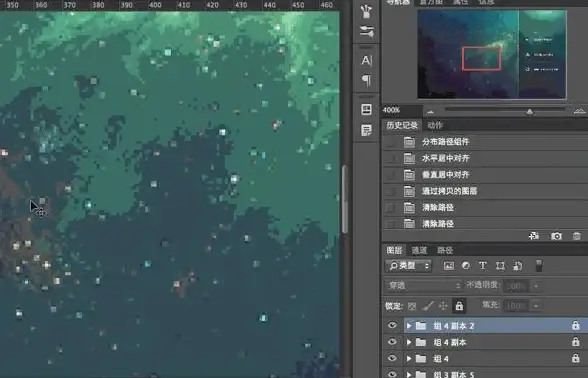Click folder icon of 组 4 副本 2
The image size is (588, 378).
coord(421,326)
